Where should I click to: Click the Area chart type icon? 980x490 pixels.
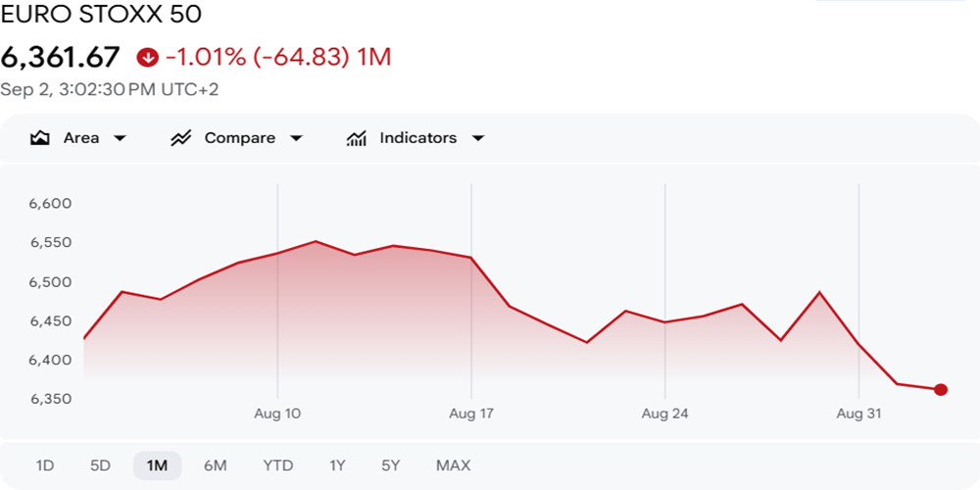[40, 138]
